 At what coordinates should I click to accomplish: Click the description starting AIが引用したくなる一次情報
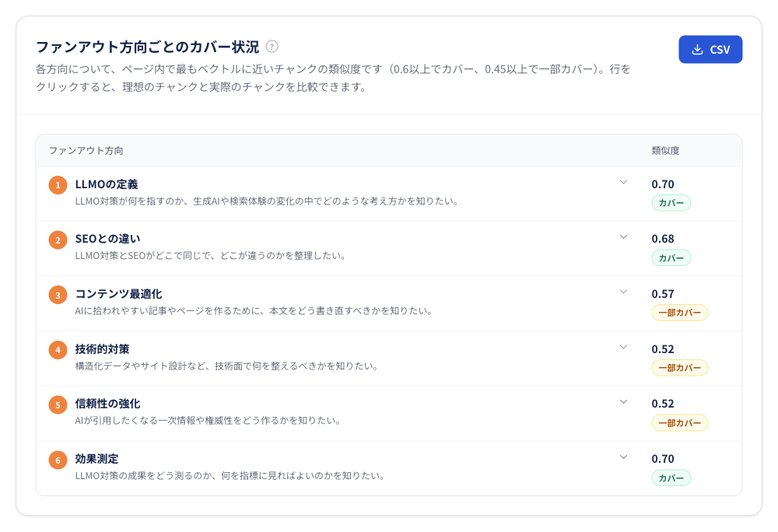(208, 421)
